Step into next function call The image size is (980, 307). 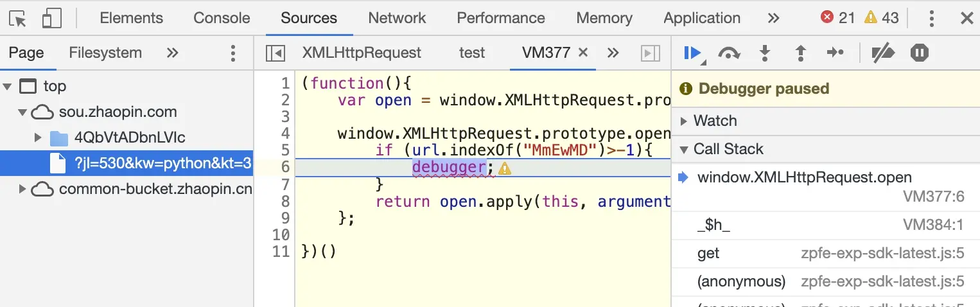(x=765, y=53)
